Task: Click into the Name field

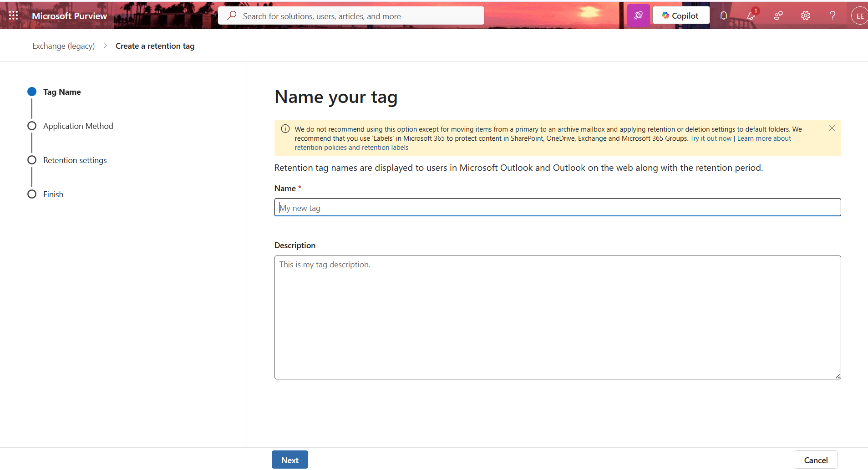Action: pyautogui.click(x=557, y=207)
